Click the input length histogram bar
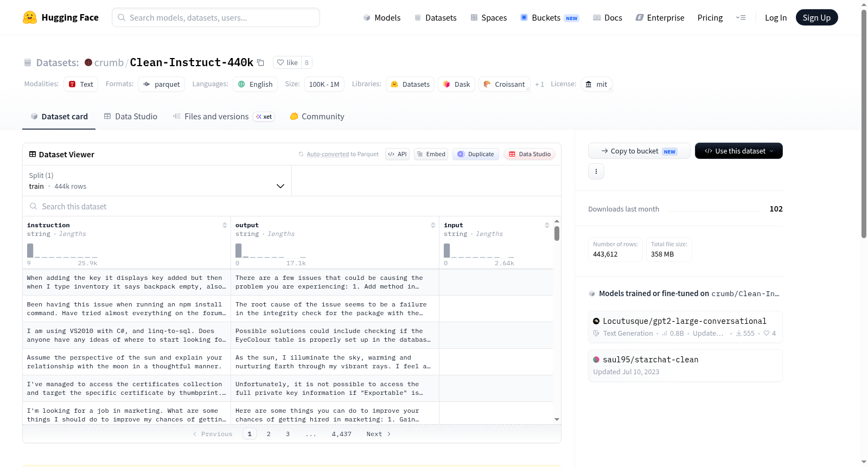This screenshot has width=868, height=467. [447, 250]
